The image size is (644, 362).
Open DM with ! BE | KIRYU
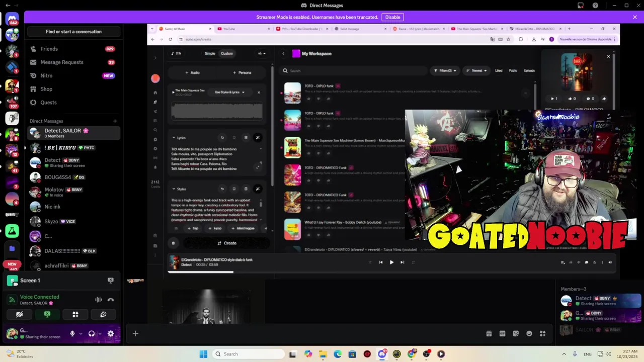(73, 148)
